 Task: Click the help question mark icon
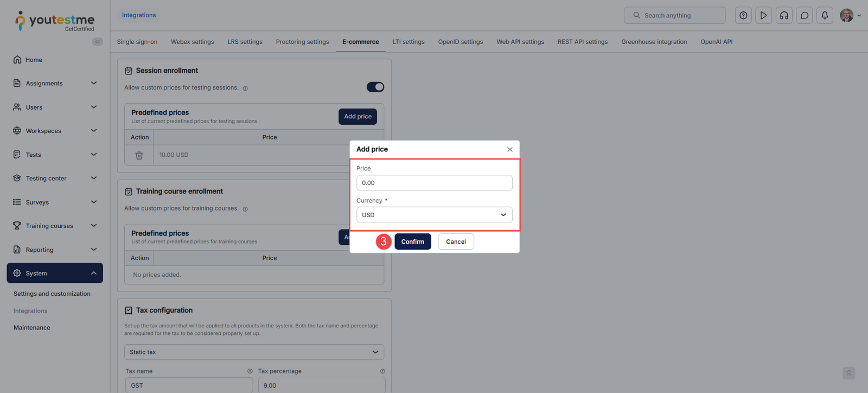[743, 16]
